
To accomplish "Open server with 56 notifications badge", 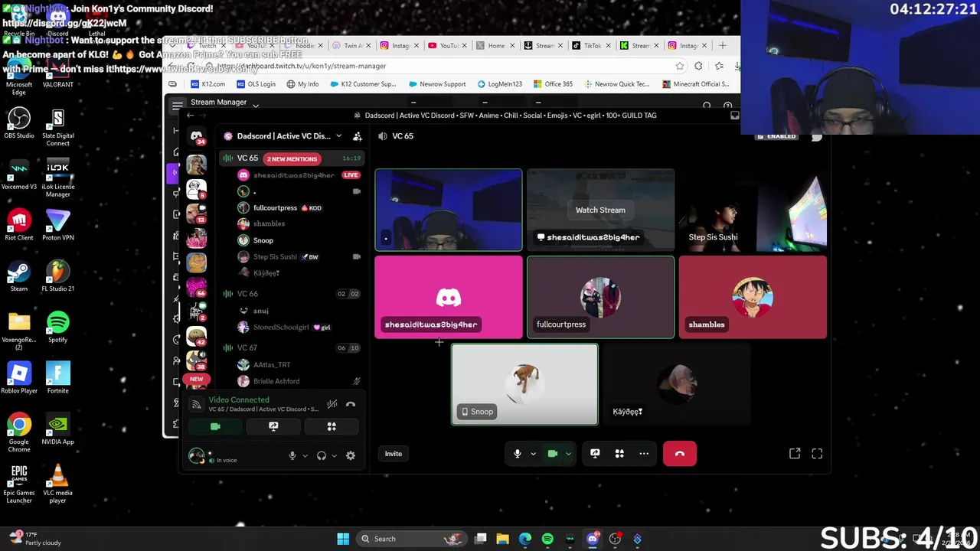I will click(197, 286).
